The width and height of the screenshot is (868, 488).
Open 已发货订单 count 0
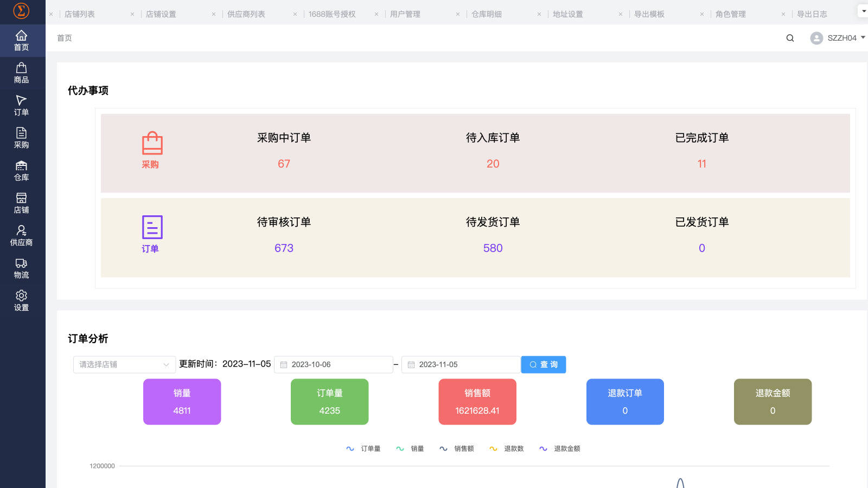point(702,248)
